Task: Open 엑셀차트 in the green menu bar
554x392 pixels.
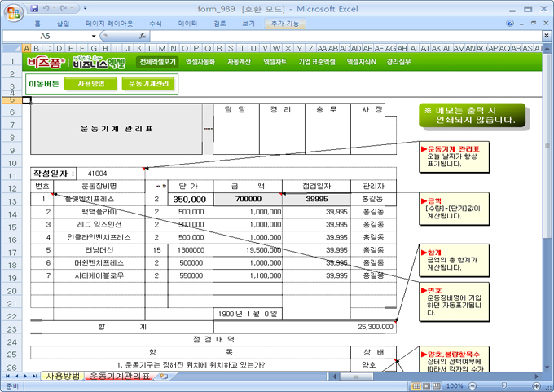Action: pos(272,61)
